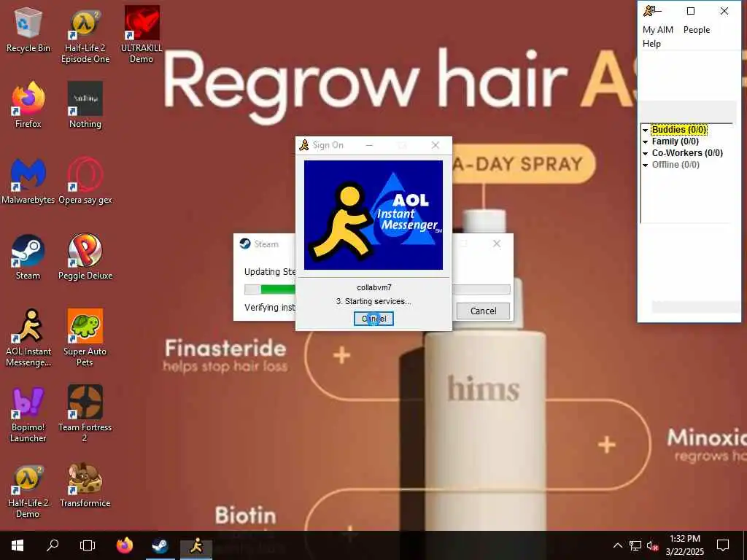Viewport: 747px width, 560px height.
Task: Close the Steam updater window
Action: 496,244
